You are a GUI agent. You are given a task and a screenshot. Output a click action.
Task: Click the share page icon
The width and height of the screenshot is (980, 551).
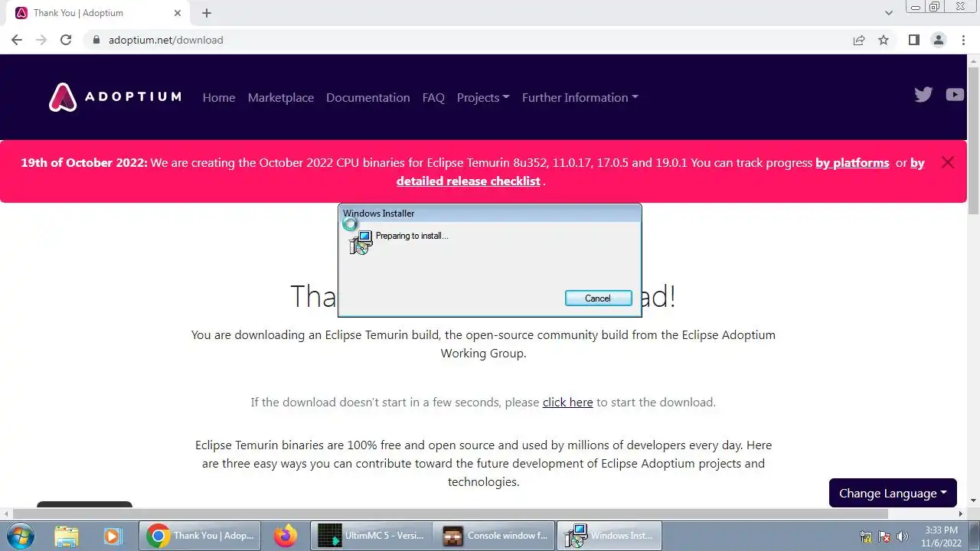coord(859,40)
